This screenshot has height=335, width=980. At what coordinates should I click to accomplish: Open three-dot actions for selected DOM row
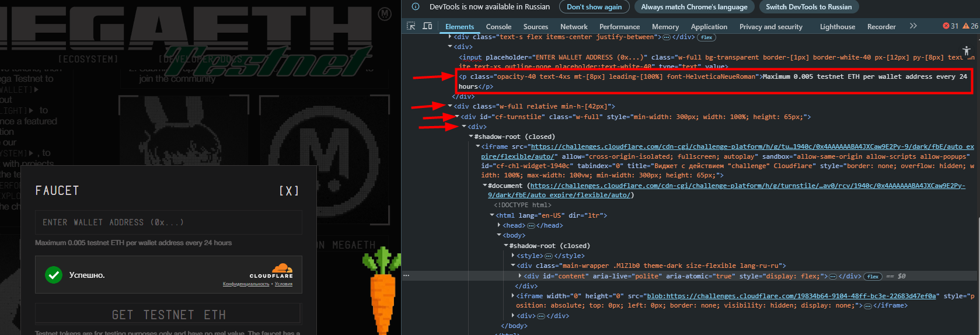click(x=406, y=276)
